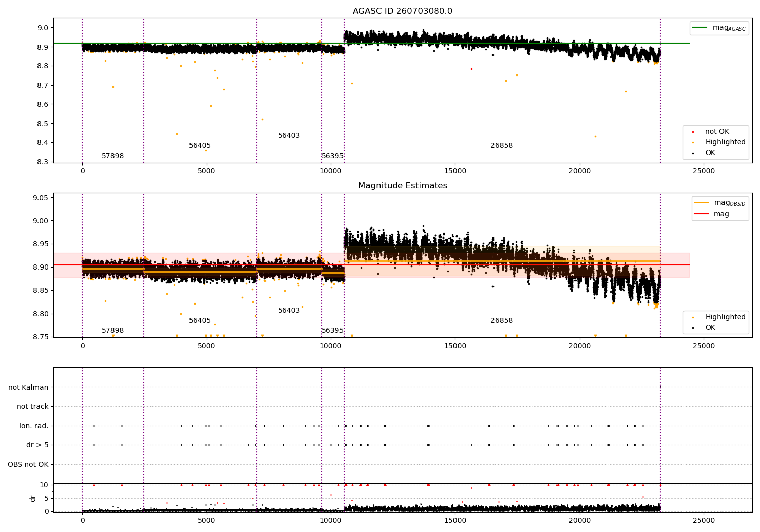This screenshot has width=760, height=532.
Task: Click OBSID label 57898 in AGASC ID plot
Action: 112,156
